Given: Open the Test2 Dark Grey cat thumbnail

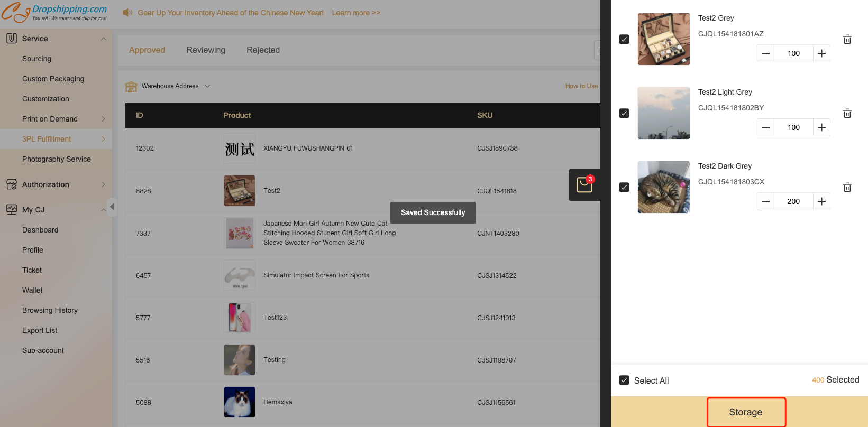Looking at the screenshot, I should tap(664, 187).
